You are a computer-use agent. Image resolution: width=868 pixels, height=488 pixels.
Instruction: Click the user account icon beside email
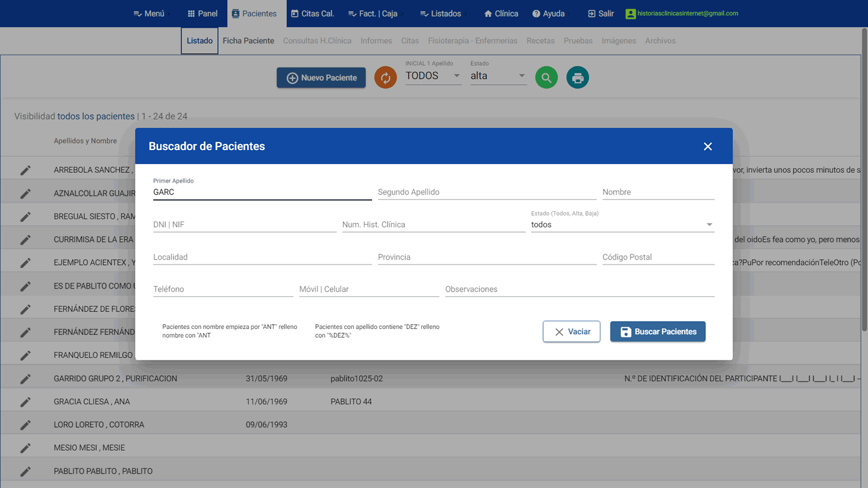[x=631, y=14]
